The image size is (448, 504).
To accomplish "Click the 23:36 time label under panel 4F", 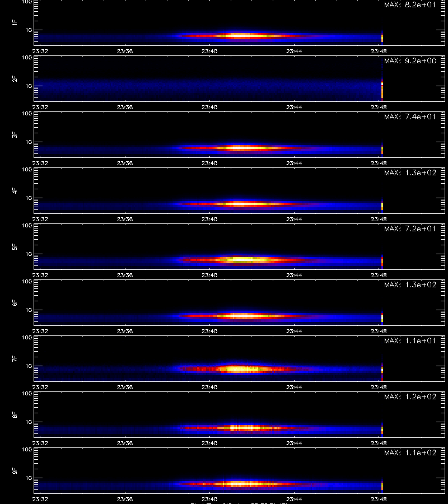I will tap(125, 219).
